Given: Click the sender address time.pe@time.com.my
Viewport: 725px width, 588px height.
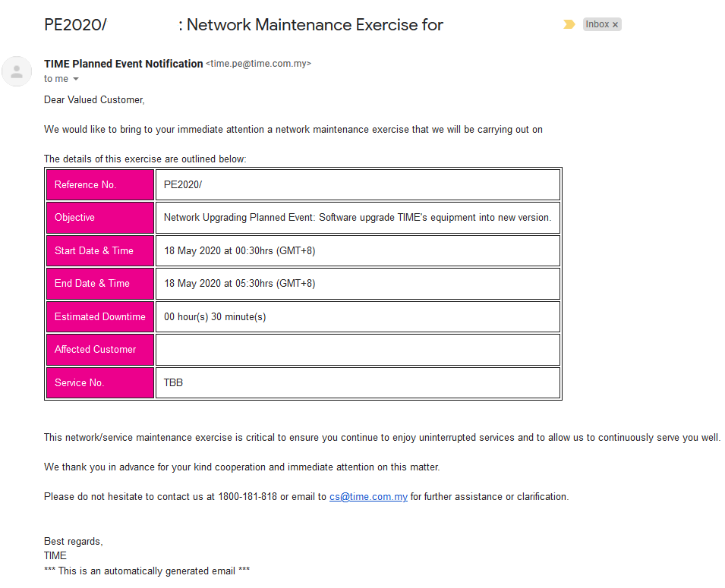Looking at the screenshot, I should coord(258,64).
